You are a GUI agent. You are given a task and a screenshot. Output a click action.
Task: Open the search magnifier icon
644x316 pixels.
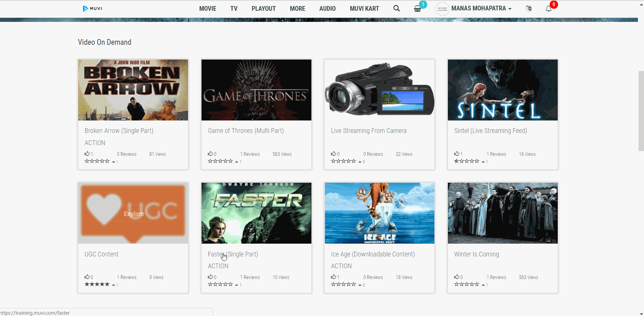tap(397, 8)
